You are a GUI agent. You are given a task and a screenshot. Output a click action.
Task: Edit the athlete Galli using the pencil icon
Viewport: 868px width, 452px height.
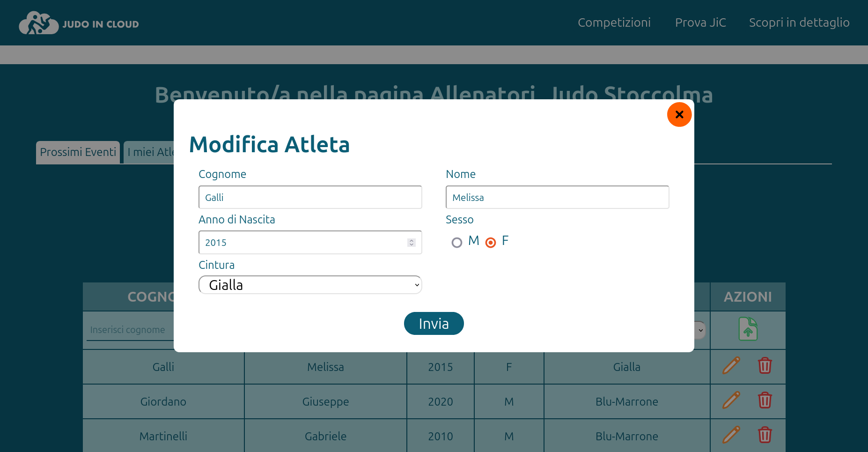tap(731, 366)
